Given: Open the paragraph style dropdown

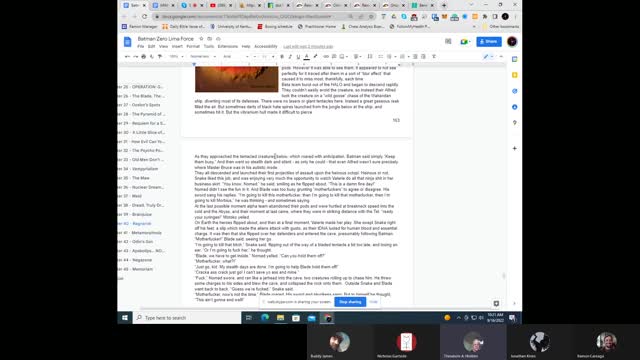Looking at the screenshot, I should (x=203, y=56).
